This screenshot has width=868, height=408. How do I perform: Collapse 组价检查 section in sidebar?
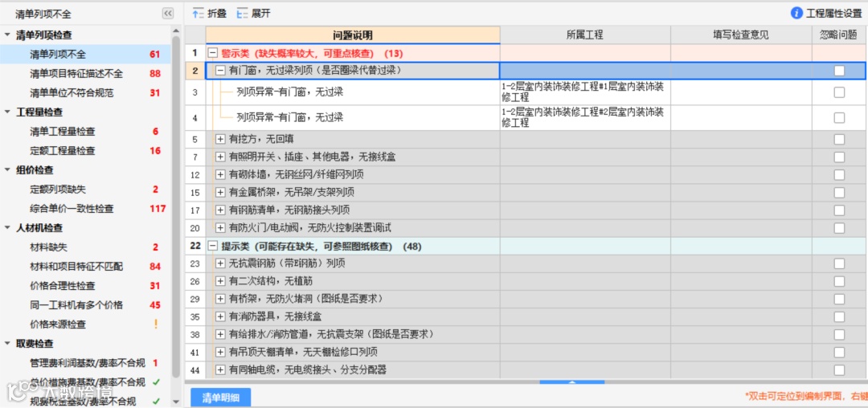click(7, 169)
